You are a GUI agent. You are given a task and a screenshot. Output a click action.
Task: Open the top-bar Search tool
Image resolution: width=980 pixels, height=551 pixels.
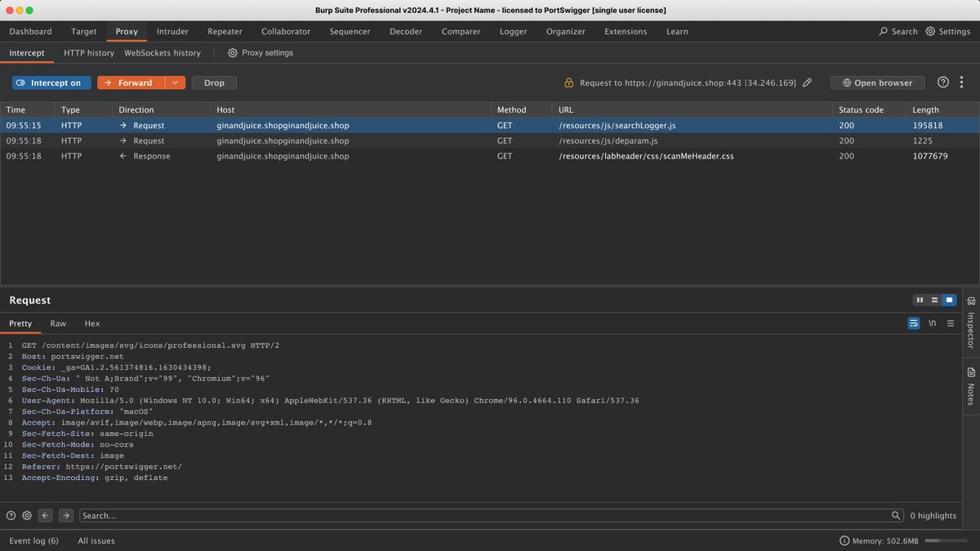pos(898,32)
